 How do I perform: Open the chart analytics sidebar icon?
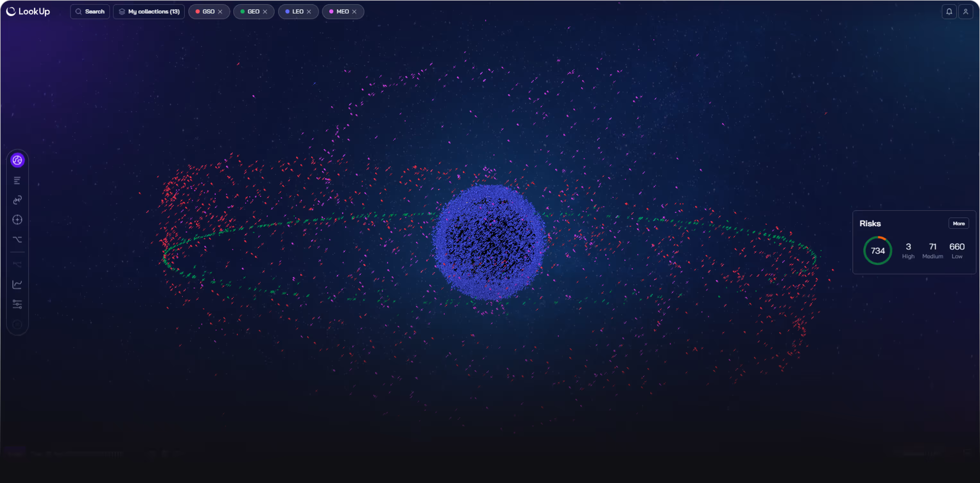[x=18, y=284]
